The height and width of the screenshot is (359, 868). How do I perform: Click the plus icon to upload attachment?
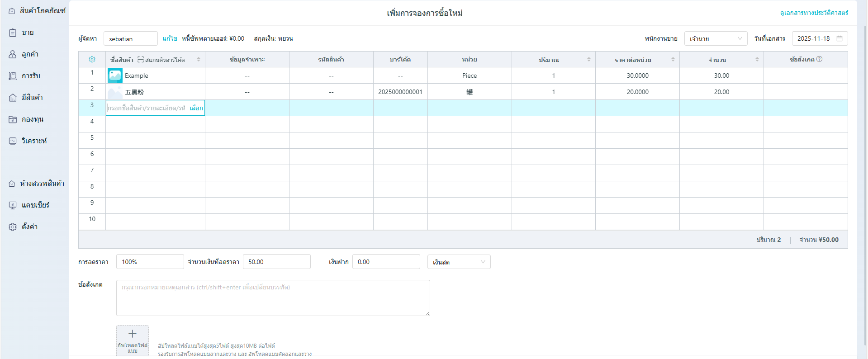[133, 334]
